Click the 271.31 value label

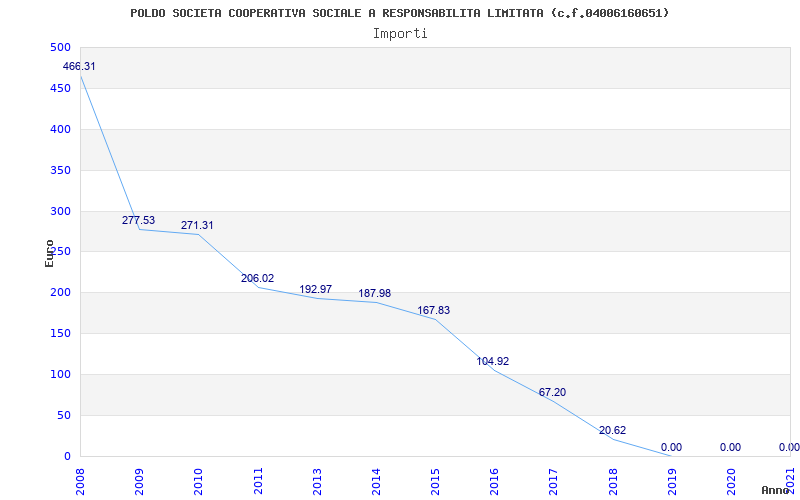click(197, 226)
